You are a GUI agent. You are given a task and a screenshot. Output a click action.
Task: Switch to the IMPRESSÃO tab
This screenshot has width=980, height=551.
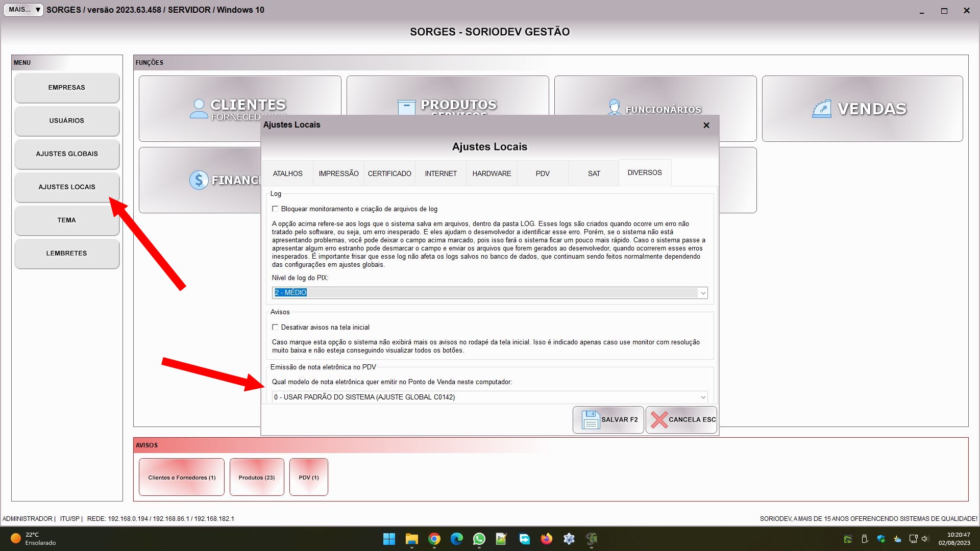338,173
